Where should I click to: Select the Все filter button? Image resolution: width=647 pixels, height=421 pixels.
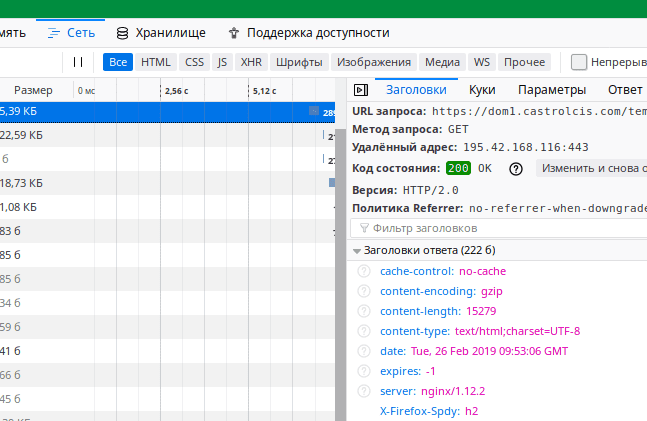point(118,62)
